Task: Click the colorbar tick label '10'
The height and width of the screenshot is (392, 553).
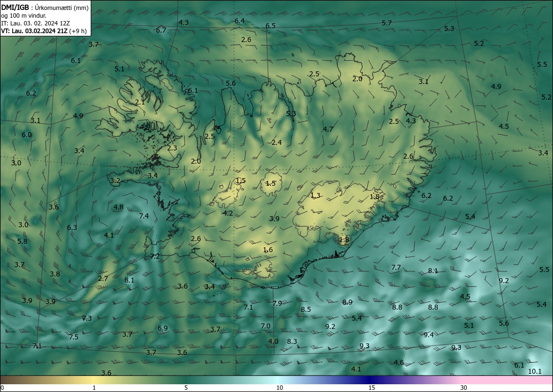Action: [279, 388]
